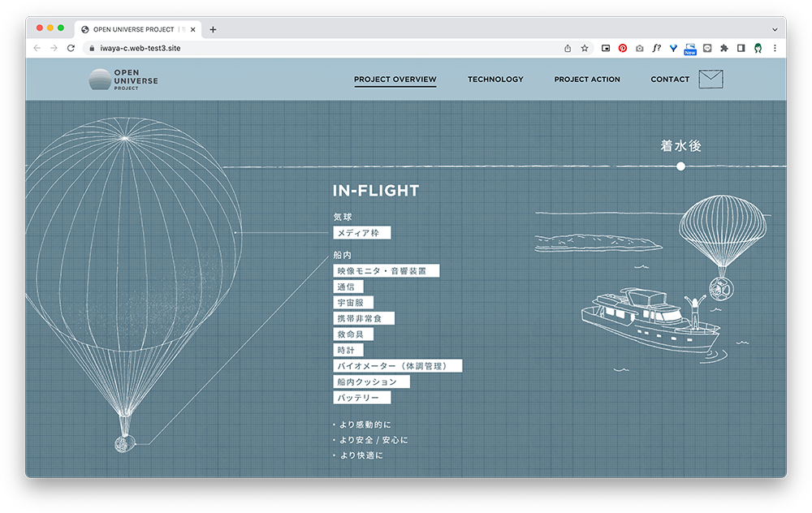Toggle picture-in-picture extension
This screenshot has width=812, height=513.
[x=606, y=49]
